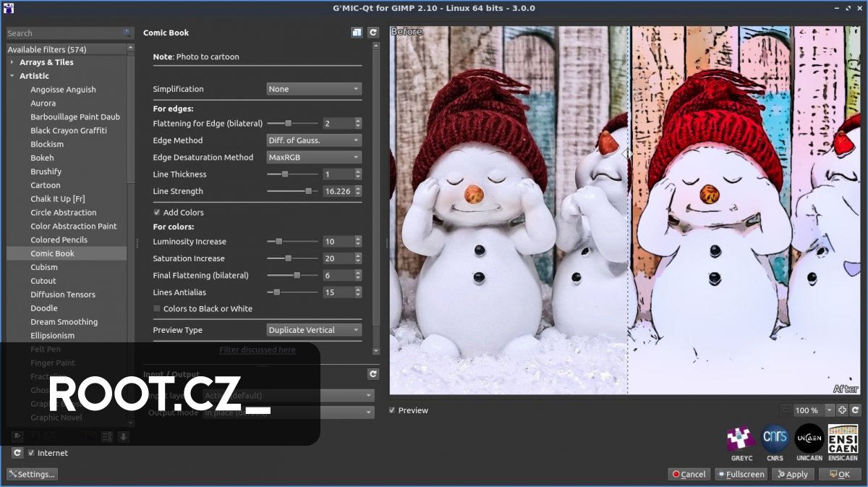This screenshot has height=487, width=868.
Task: Open the Edge Desaturation Method dropdown
Action: [314, 157]
